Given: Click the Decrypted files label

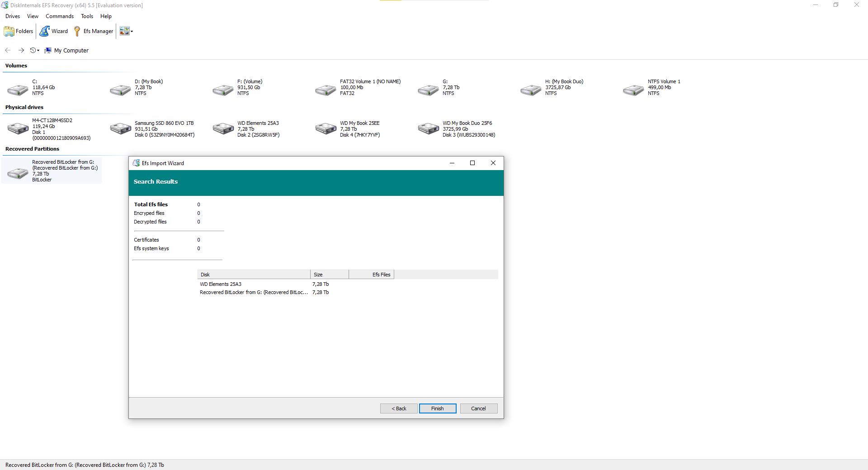Looking at the screenshot, I should [x=150, y=222].
